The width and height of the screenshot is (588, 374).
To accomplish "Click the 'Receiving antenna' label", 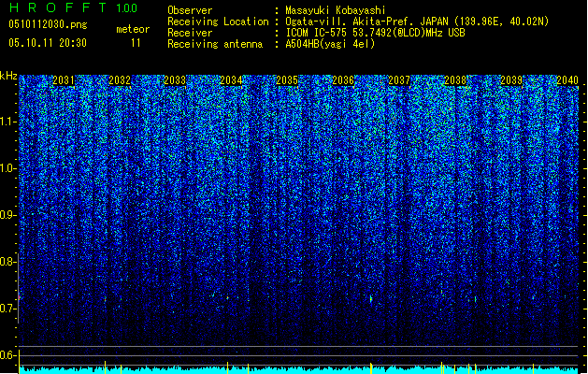I will point(215,44).
